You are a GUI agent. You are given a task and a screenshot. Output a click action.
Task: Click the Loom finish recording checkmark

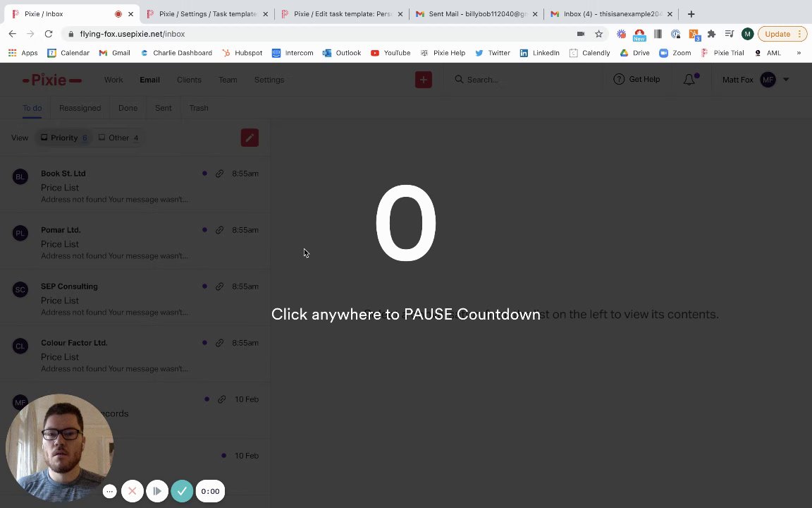(x=182, y=491)
